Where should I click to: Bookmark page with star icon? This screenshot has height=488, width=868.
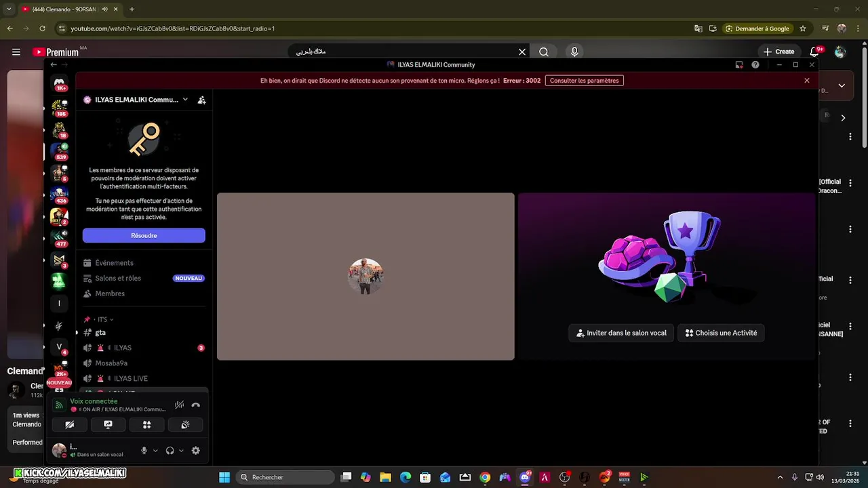point(803,28)
